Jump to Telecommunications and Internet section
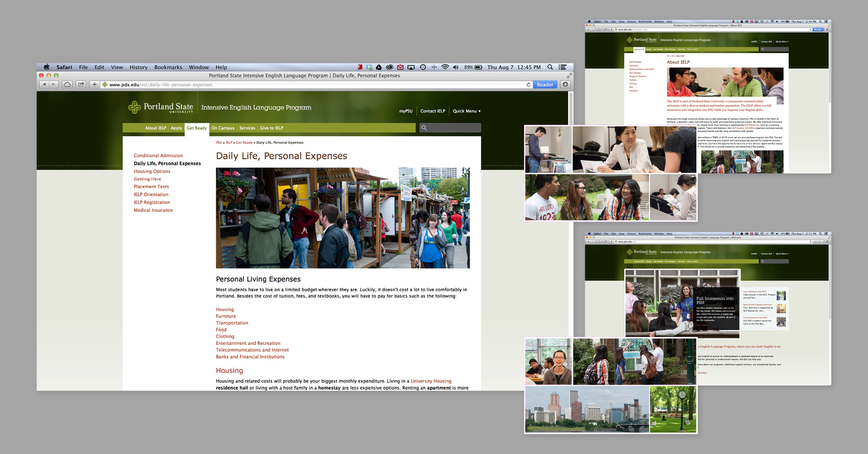 [252, 350]
